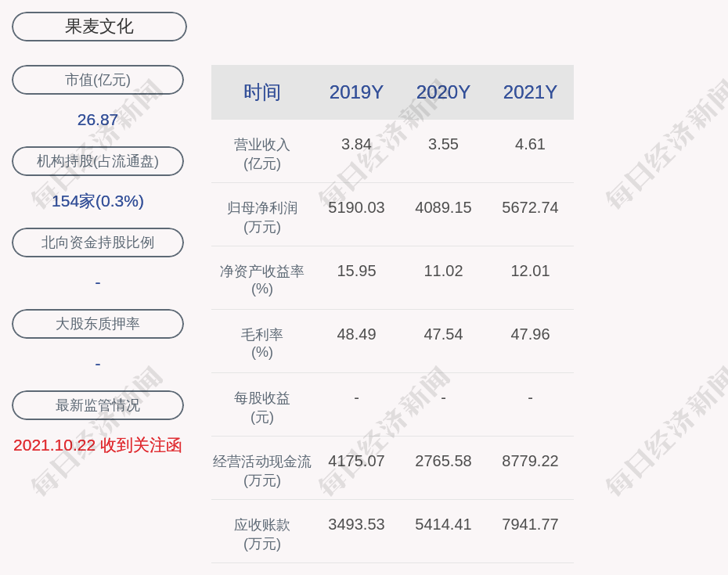Click the 26.87 market value figure
The height and width of the screenshot is (575, 728).
98,120
